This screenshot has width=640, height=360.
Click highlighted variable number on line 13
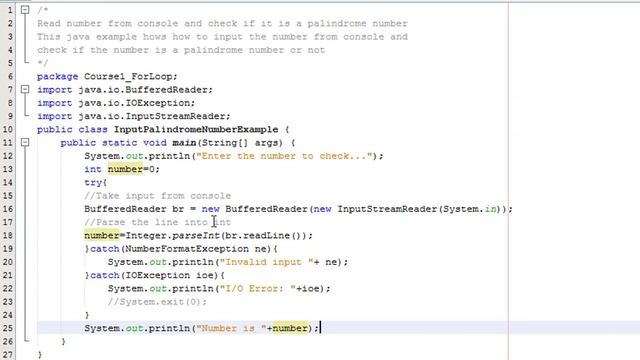(125, 169)
